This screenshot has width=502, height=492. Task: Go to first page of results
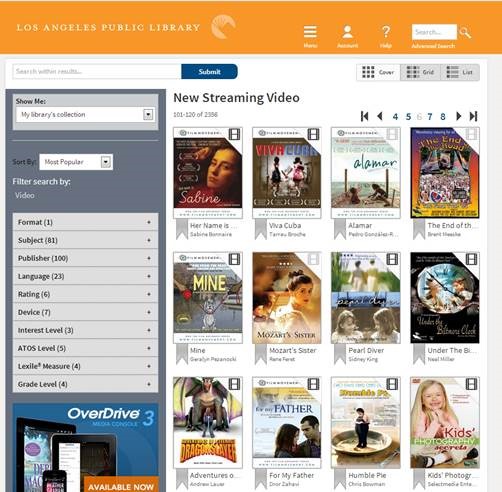pos(364,116)
